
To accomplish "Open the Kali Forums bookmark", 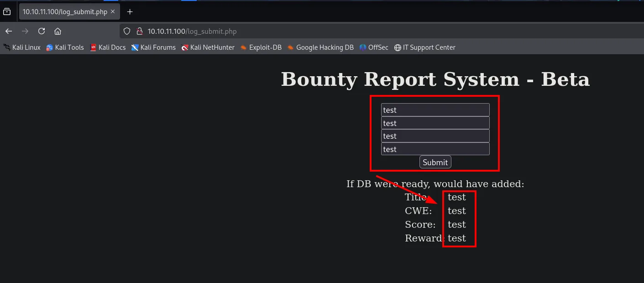I will 153,47.
